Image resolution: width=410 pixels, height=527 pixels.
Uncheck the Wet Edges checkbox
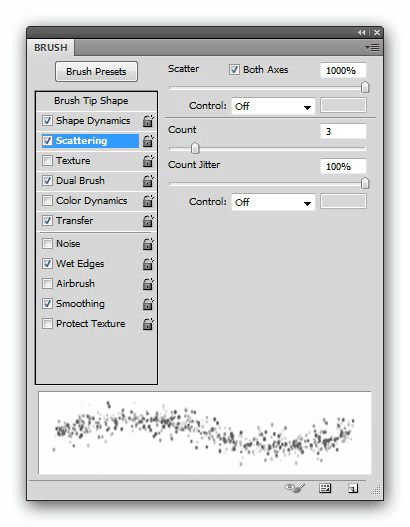click(47, 264)
